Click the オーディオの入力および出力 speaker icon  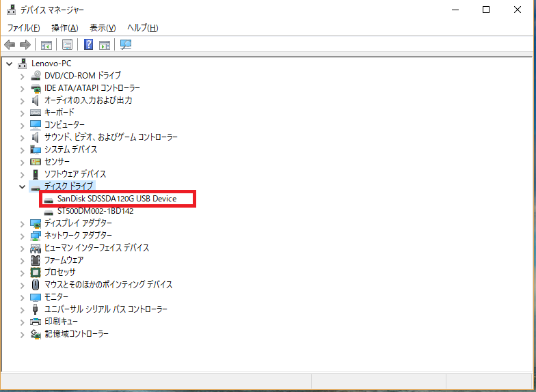[x=36, y=100]
